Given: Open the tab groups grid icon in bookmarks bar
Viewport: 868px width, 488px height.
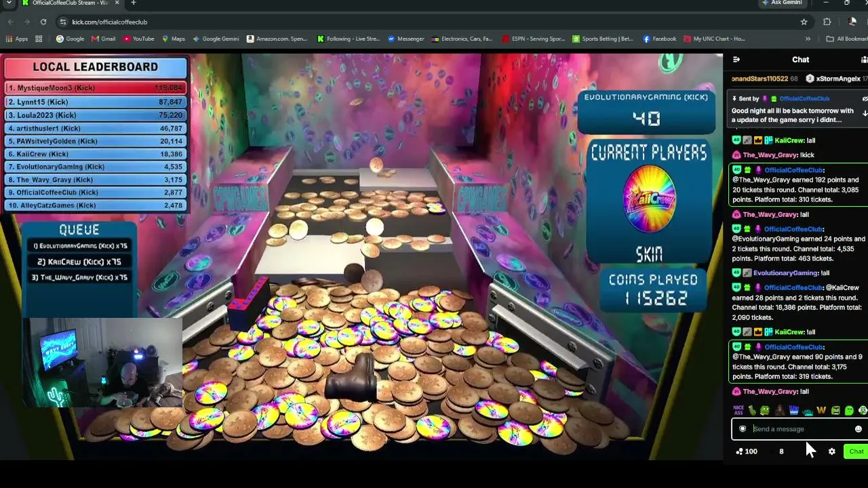Looking at the screenshot, I should click(x=39, y=39).
